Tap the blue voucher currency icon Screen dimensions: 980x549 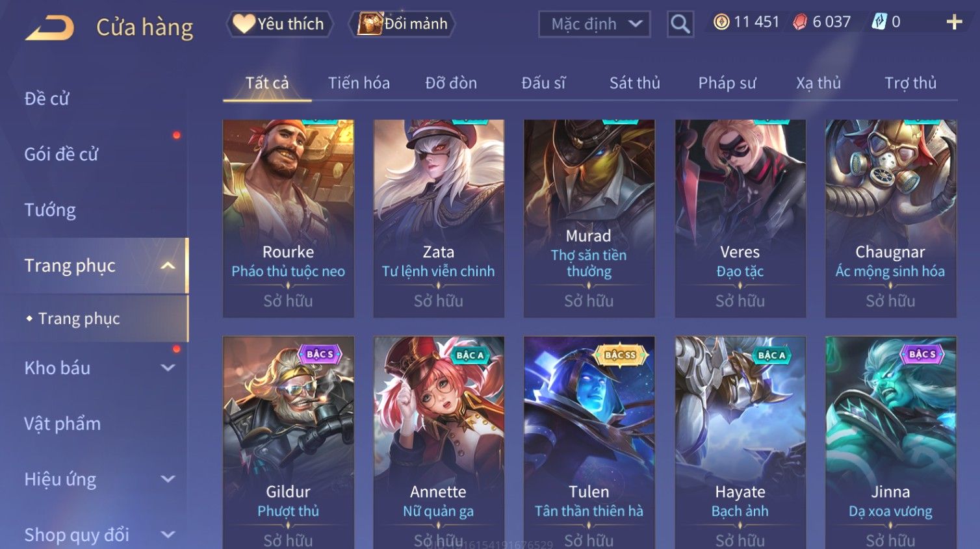click(879, 21)
